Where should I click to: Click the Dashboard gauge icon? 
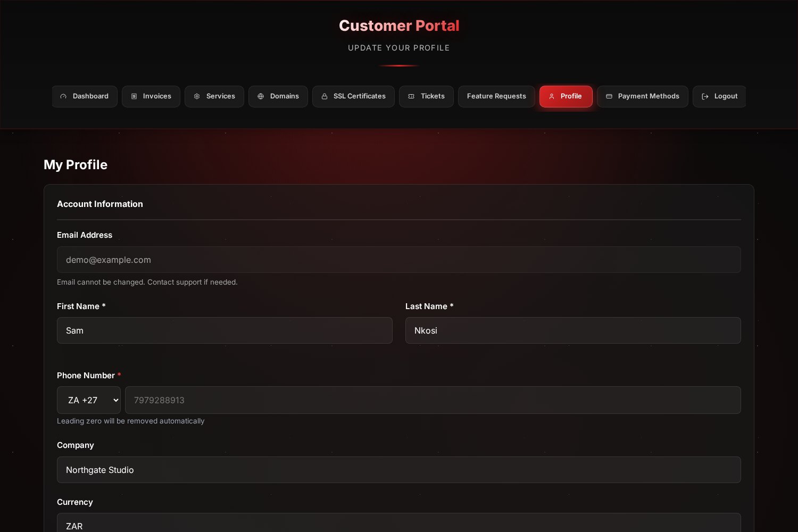pyautogui.click(x=63, y=96)
